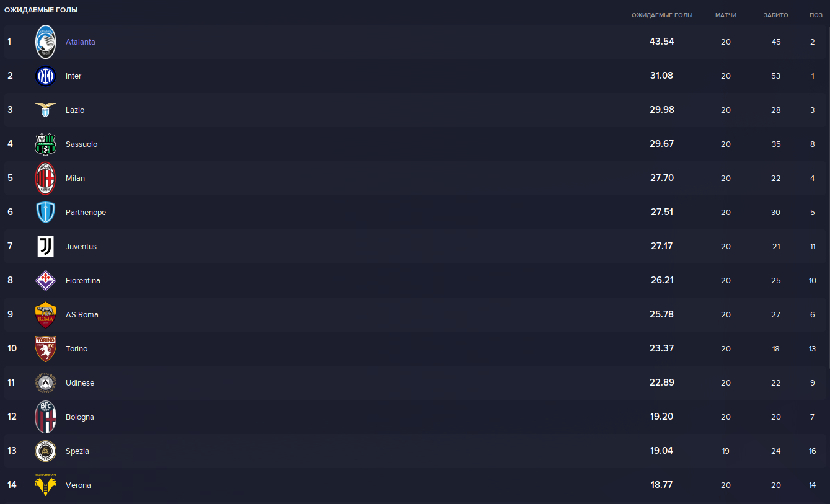
Task: Click the Fiorentina club crest
Action: click(45, 281)
